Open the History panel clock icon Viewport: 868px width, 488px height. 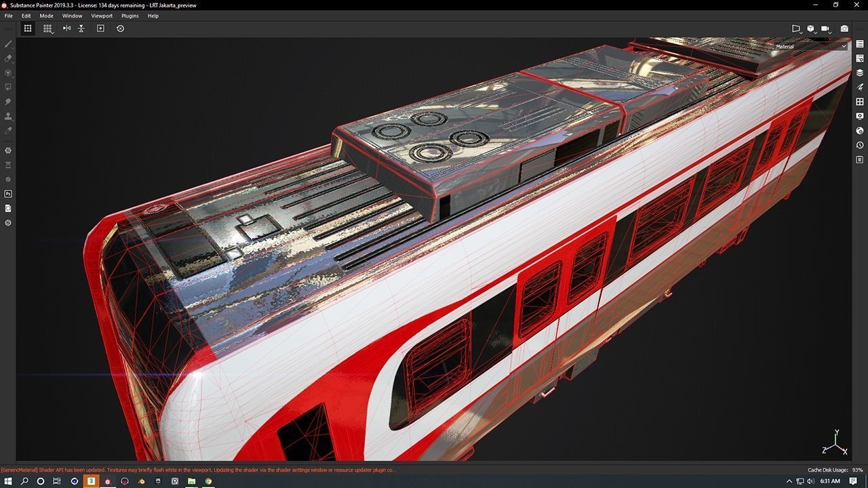[860, 145]
